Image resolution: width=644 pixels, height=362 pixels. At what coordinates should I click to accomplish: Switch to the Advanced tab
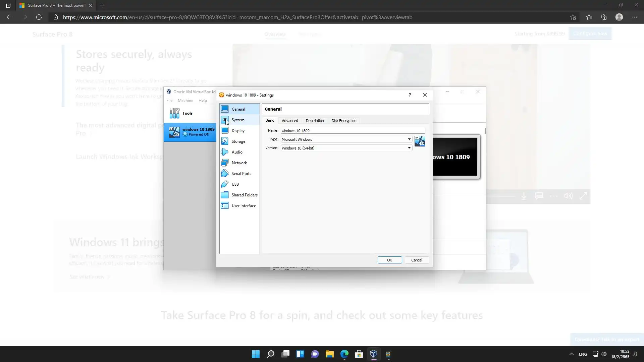pyautogui.click(x=290, y=121)
